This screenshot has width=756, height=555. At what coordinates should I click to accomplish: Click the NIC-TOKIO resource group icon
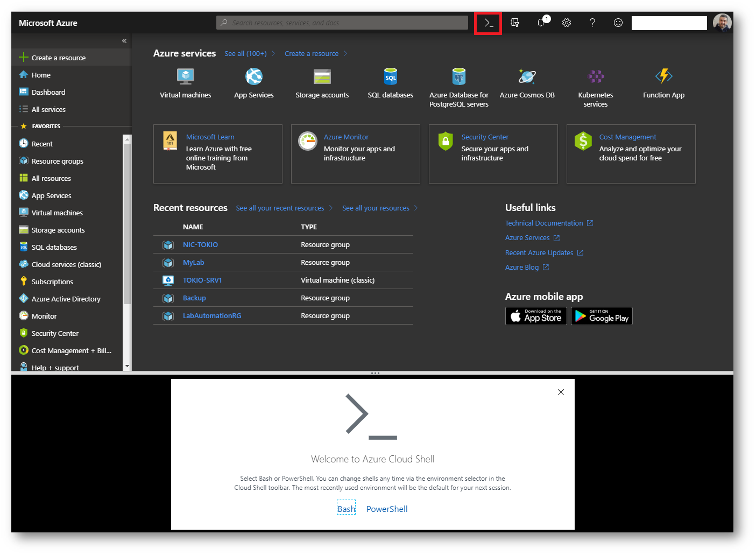pos(168,245)
